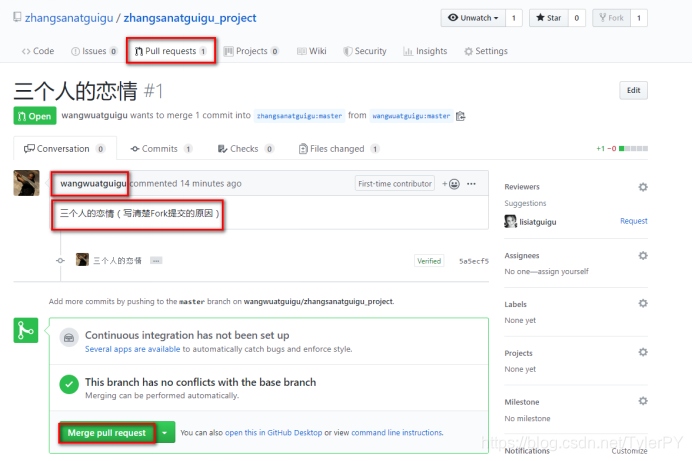Request review from lisiatguigu
Image resolution: width=693 pixels, height=461 pixels.
pos(634,221)
